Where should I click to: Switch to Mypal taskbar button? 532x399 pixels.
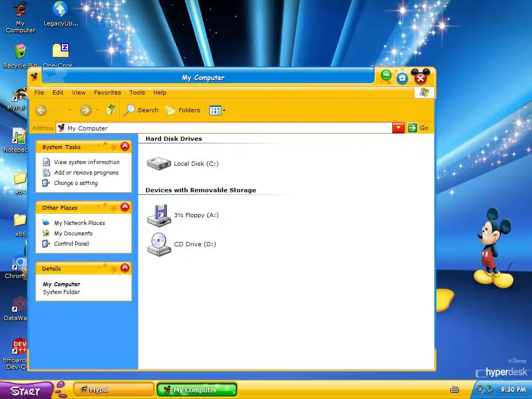[113, 390]
